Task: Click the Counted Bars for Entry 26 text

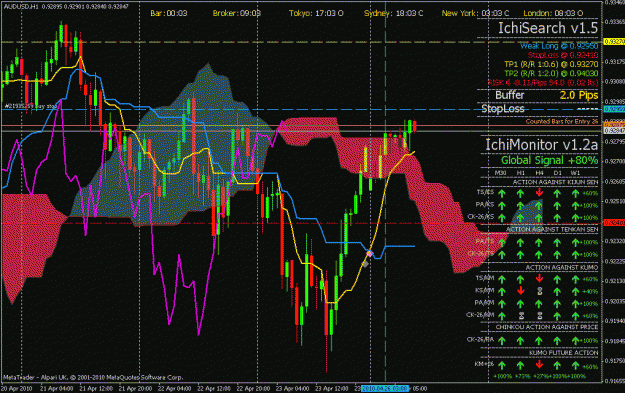Action: click(562, 121)
